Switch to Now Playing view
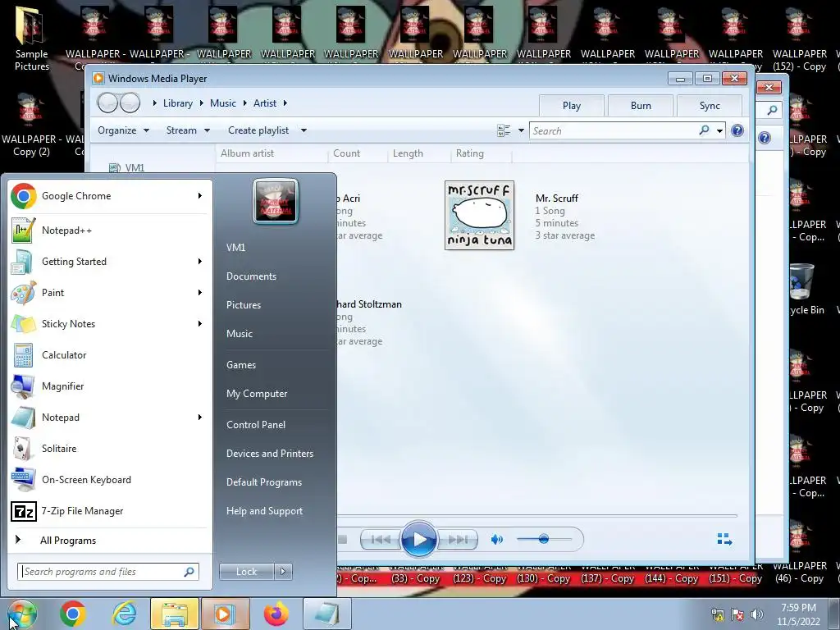 point(724,540)
